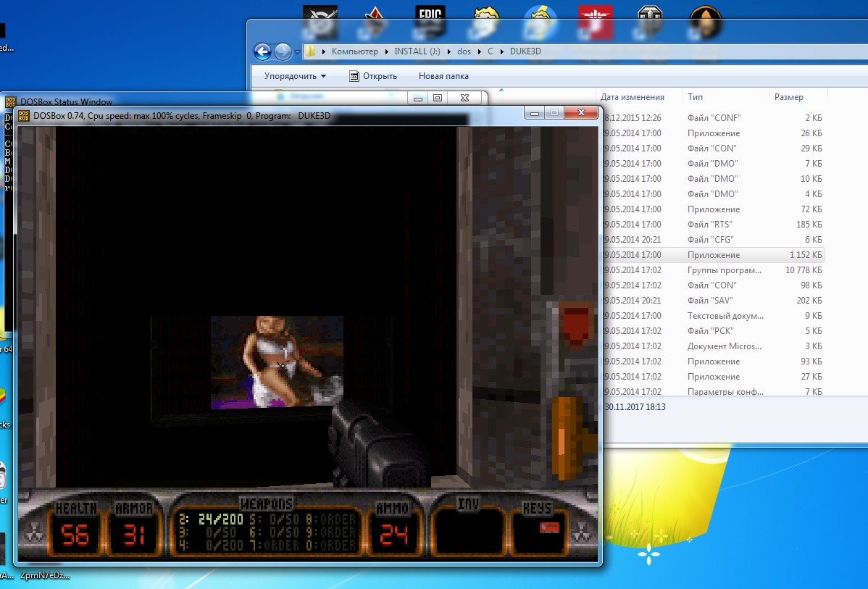
Task: Go back in the Explorer window
Action: tap(262, 51)
